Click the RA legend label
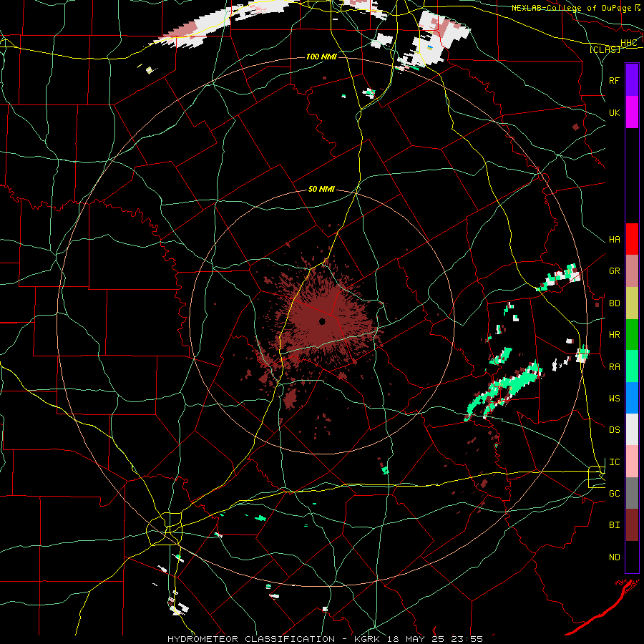Screen dimensions: 644x644 614,367
